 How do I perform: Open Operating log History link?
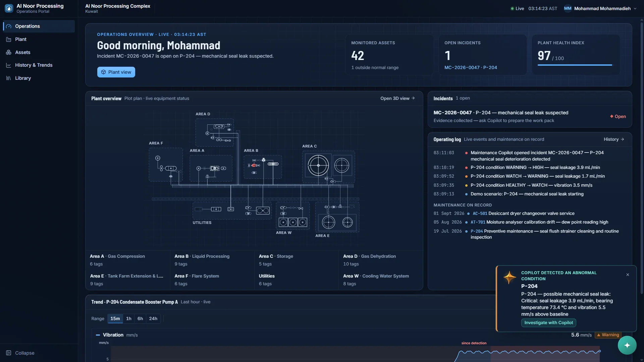(x=613, y=139)
